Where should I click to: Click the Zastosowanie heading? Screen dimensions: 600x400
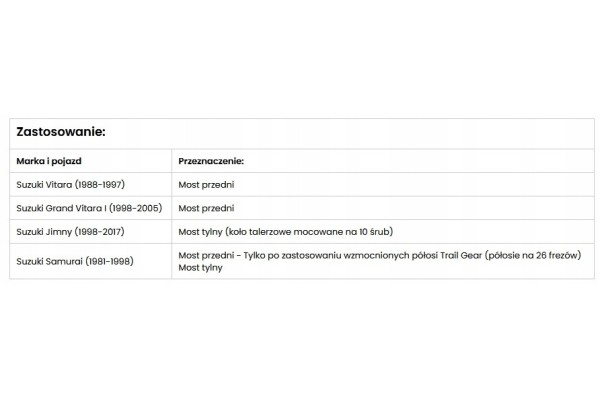click(x=61, y=132)
